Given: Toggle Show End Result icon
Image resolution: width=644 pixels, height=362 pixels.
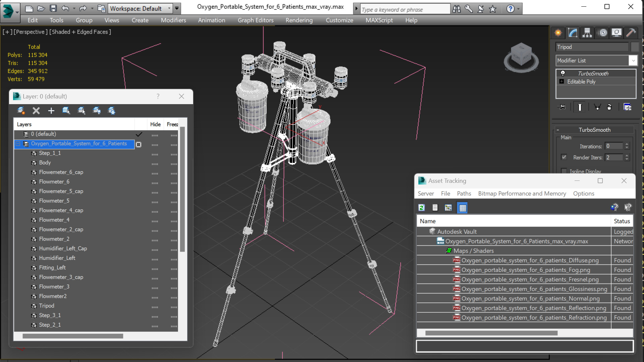Looking at the screenshot, I should (x=580, y=107).
